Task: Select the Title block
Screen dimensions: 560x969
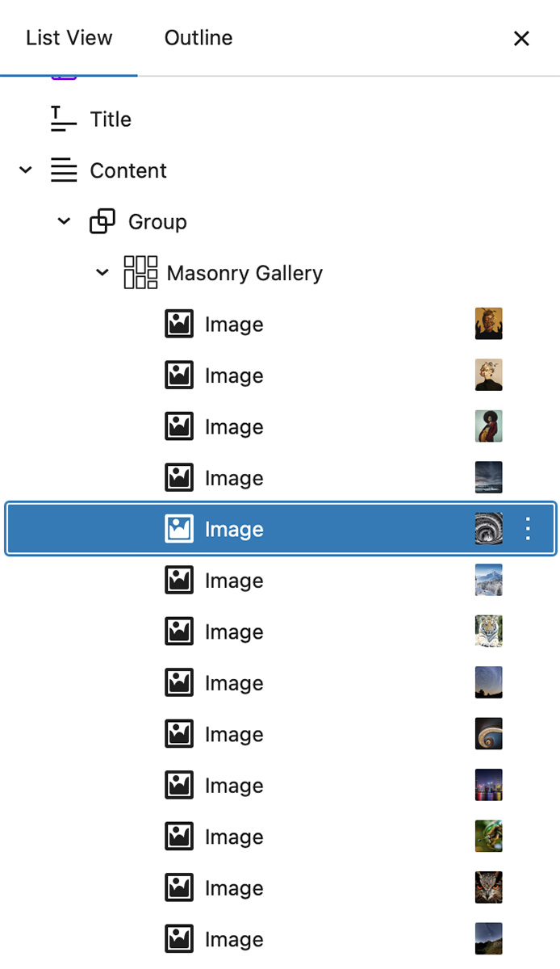Action: 111,119
